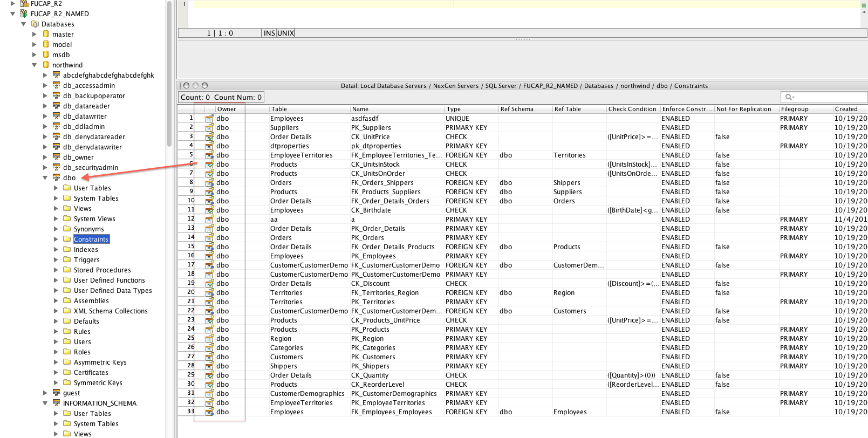Viewport: 868px width, 438px height.
Task: Click the Synonyms folder icon
Action: 67,229
